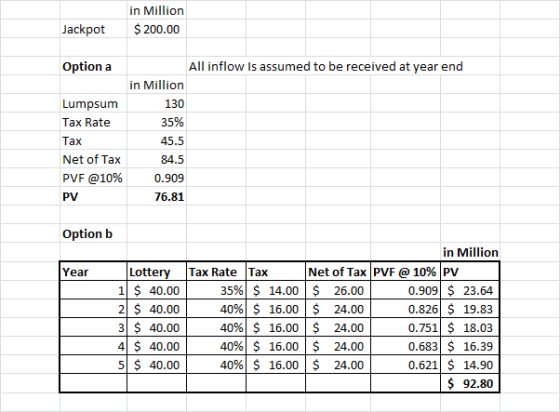
Task: Click the year 1 tax $ 14.00
Action: click(x=276, y=290)
